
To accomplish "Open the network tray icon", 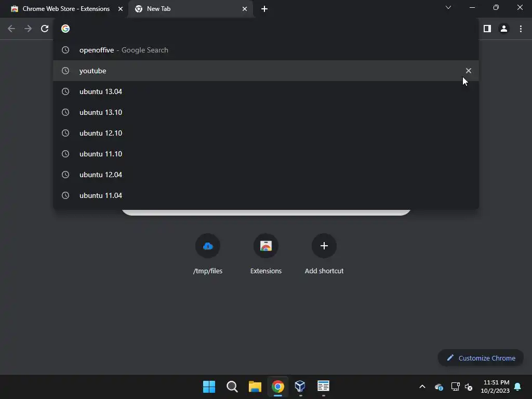I will pos(455,387).
